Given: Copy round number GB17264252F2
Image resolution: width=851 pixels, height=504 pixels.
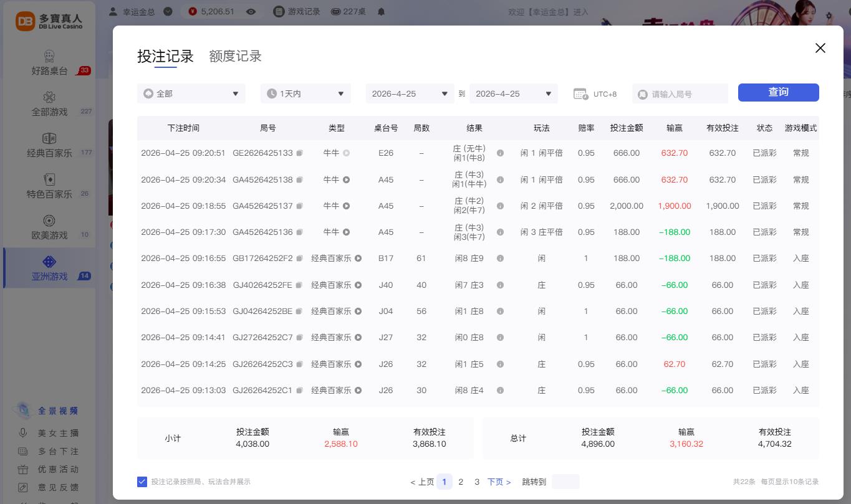Looking at the screenshot, I should (300, 259).
